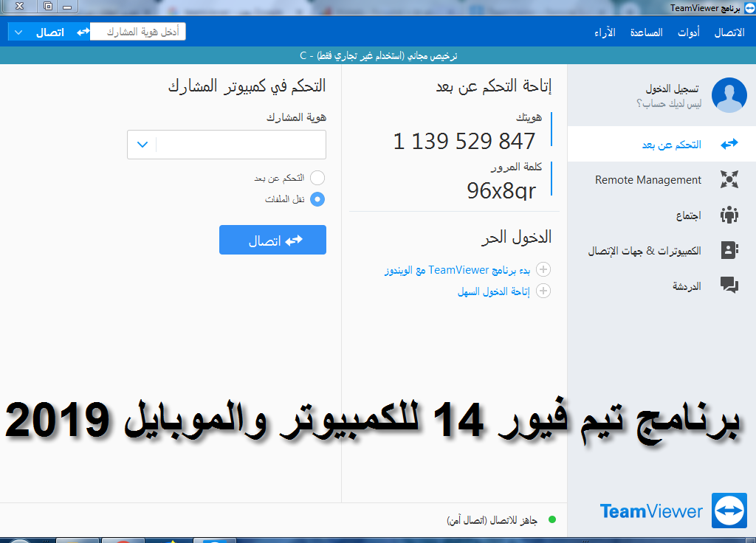Select the التحكم عن بعد radio button

(317, 178)
